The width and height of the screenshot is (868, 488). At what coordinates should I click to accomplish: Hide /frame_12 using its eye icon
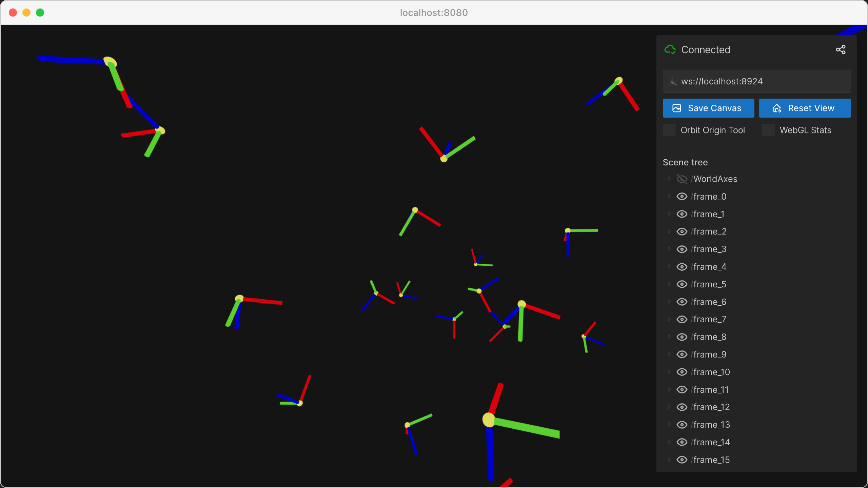click(x=682, y=407)
